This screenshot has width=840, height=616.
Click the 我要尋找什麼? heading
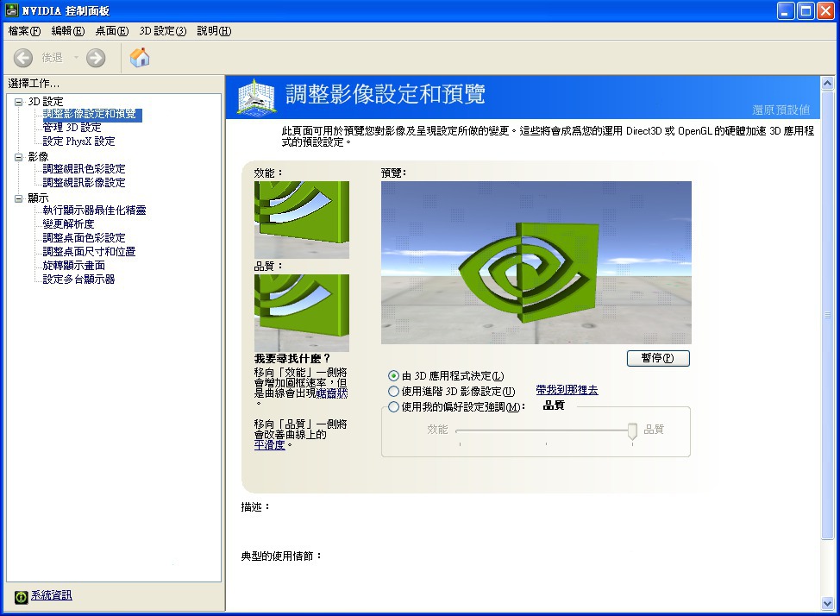[x=292, y=359]
